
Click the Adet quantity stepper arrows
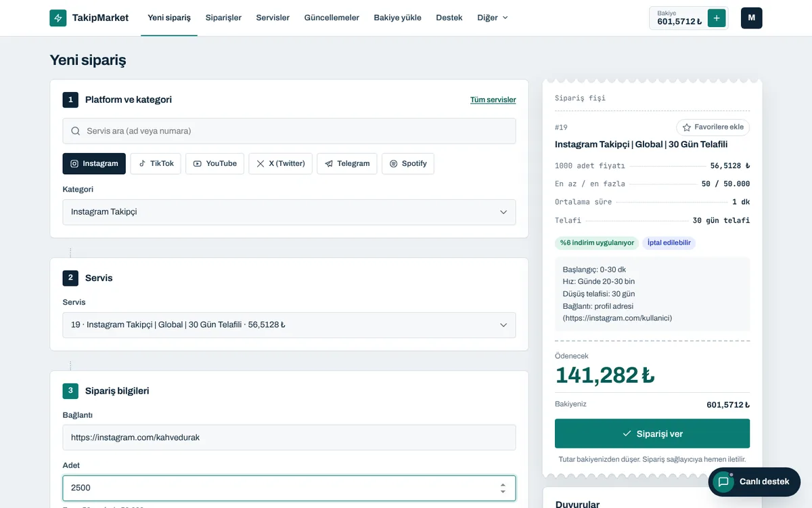tap(503, 488)
